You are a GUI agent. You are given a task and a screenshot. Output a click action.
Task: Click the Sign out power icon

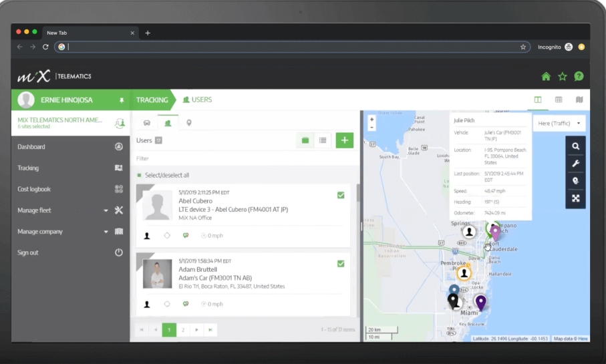tap(119, 252)
